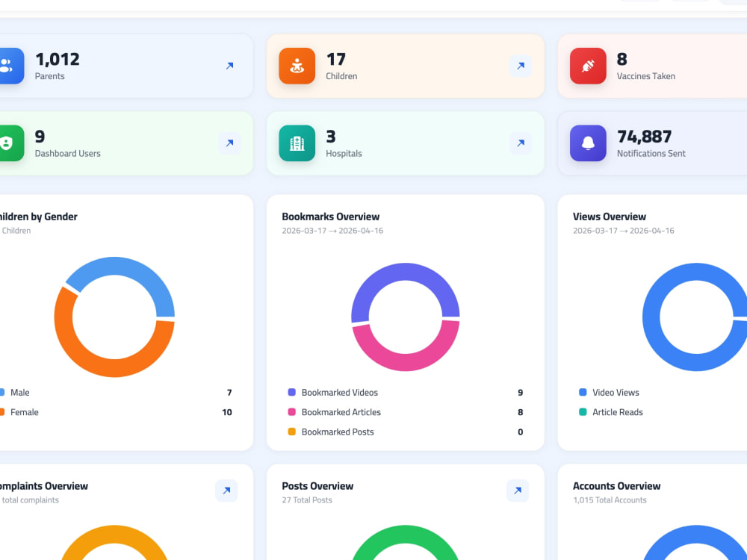The width and height of the screenshot is (747, 560).
Task: Click the Bookmarked Posts value '0'
Action: point(520,432)
